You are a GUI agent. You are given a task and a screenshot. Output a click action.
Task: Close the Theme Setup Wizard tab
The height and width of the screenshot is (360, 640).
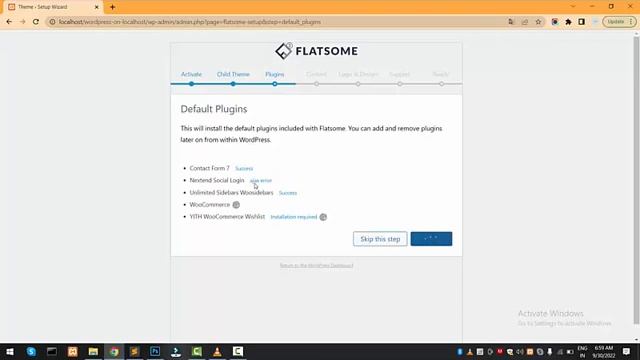point(97,7)
